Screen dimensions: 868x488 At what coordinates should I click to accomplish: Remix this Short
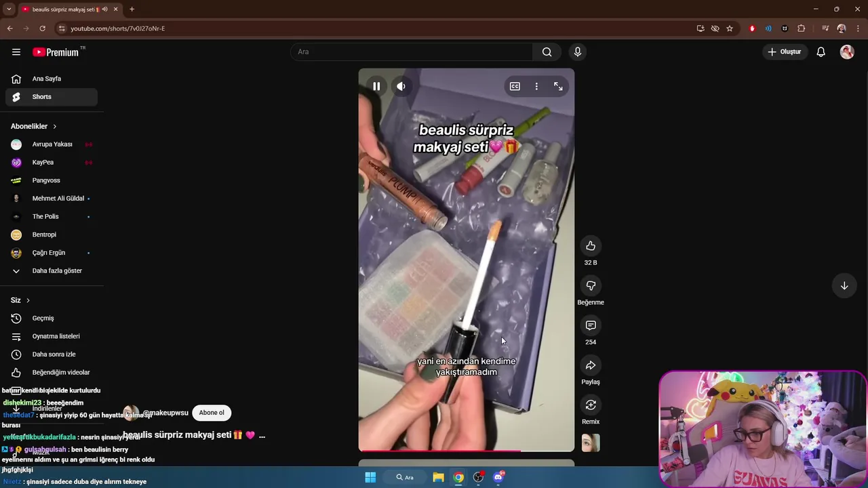(591, 405)
